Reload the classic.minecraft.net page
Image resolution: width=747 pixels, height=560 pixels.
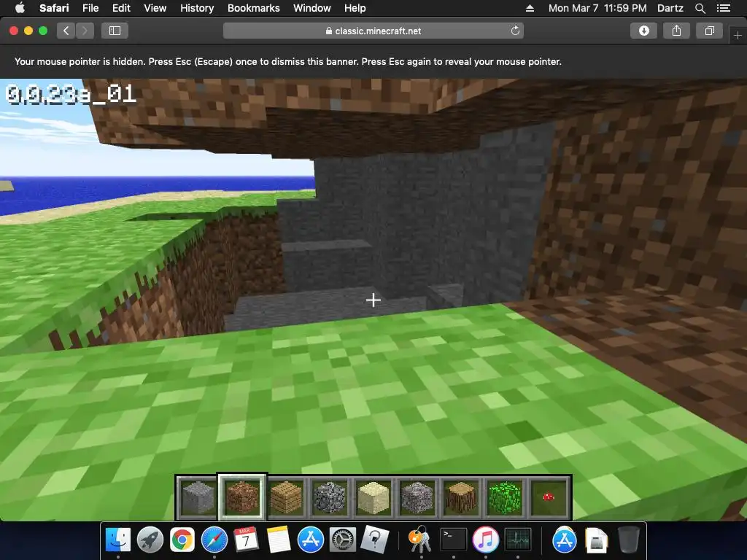(515, 31)
